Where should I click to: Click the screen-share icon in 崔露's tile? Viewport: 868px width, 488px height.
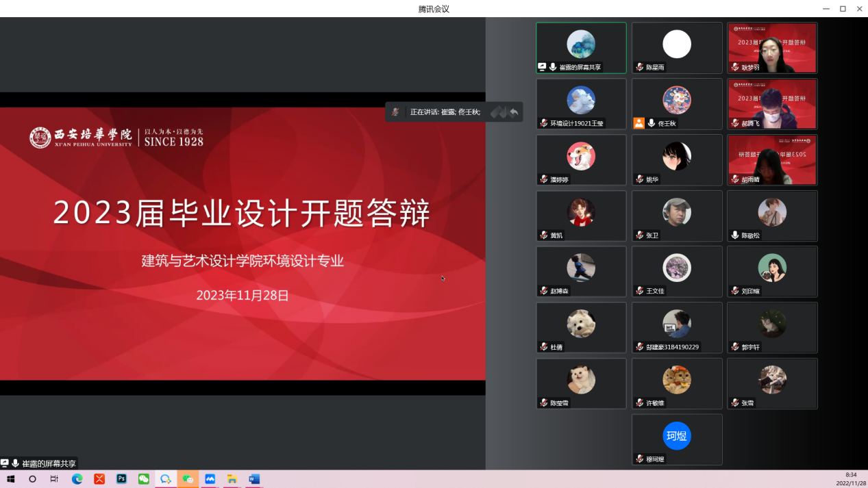[x=542, y=67]
